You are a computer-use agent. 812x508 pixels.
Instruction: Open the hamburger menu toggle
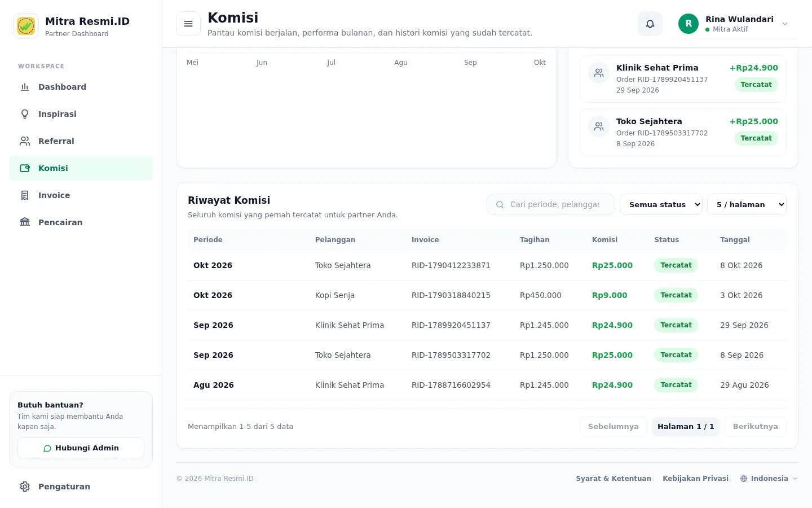point(188,24)
